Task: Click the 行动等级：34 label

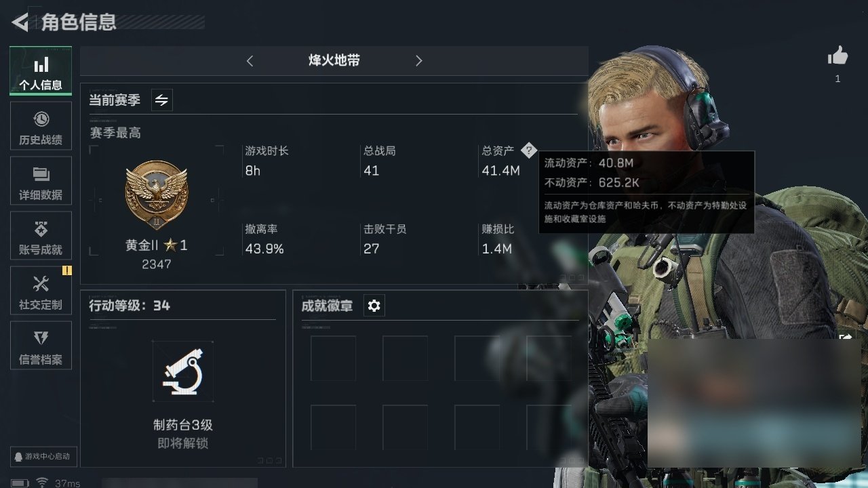Action: (130, 306)
